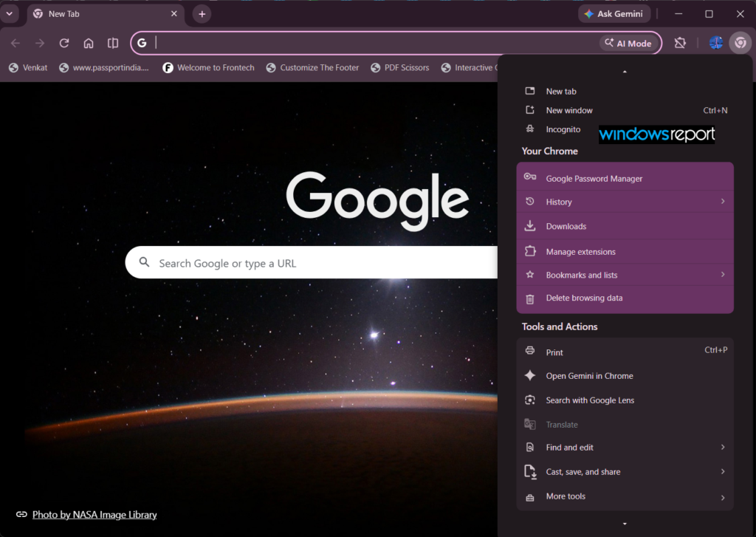
Task: Expand Bookmarks and lists submenu
Action: 625,275
